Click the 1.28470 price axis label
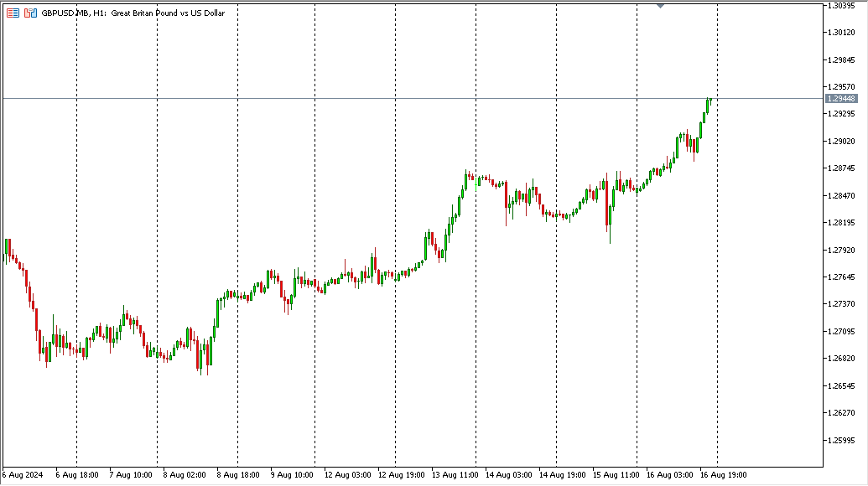This screenshot has height=486, width=868. point(841,196)
